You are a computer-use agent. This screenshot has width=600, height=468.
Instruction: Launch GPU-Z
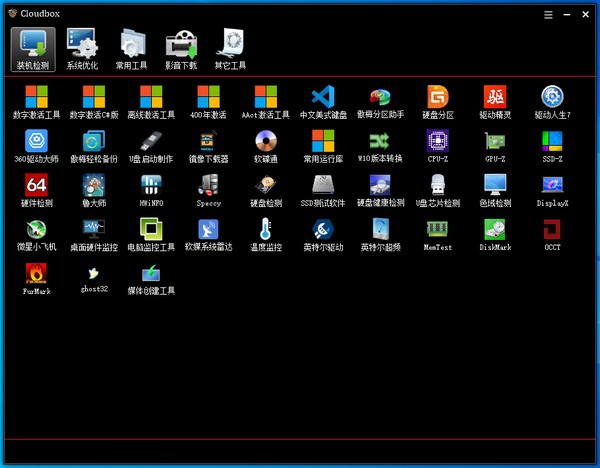coord(495,146)
